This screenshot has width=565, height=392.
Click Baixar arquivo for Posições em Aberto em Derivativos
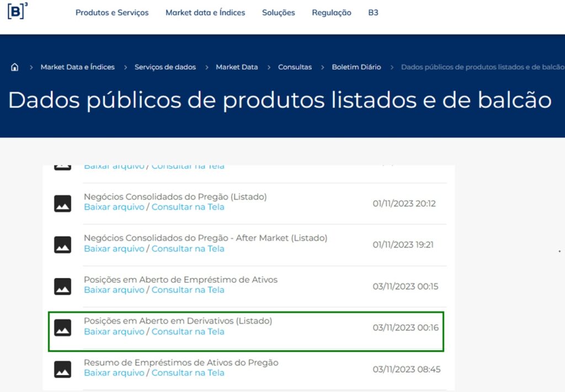(114, 331)
